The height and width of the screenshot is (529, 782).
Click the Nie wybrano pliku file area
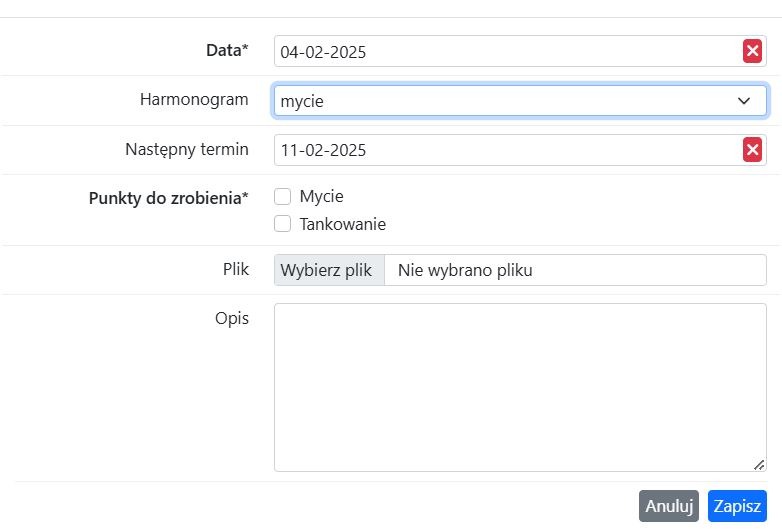pos(575,270)
